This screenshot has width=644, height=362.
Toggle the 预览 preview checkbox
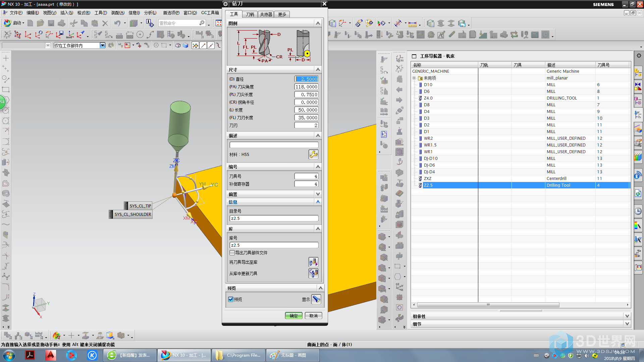(231, 299)
